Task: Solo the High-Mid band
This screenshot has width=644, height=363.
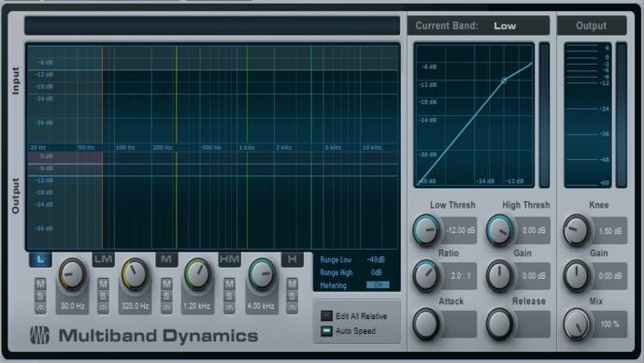Action: click(x=229, y=296)
